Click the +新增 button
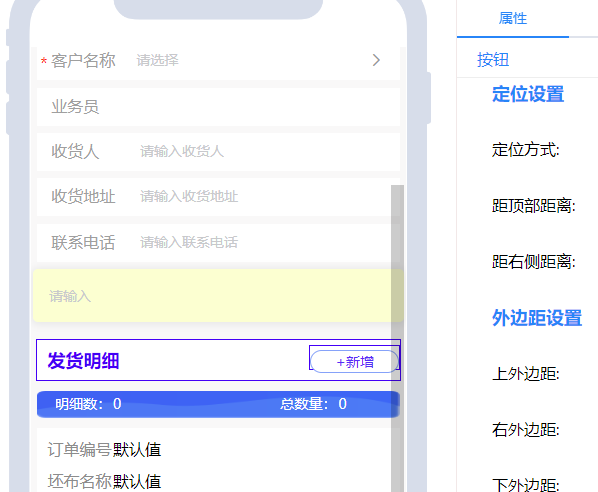 tap(355, 362)
